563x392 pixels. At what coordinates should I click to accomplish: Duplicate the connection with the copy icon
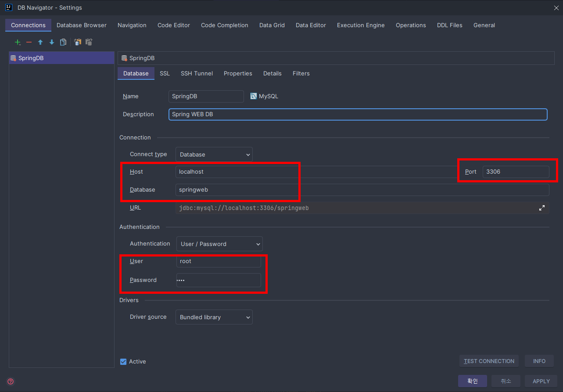coord(63,42)
